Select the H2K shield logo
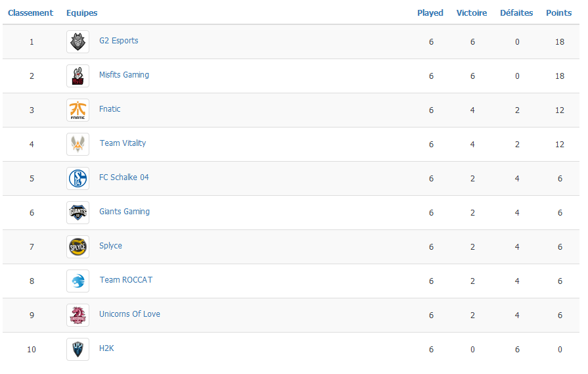588x374 pixels. point(78,349)
